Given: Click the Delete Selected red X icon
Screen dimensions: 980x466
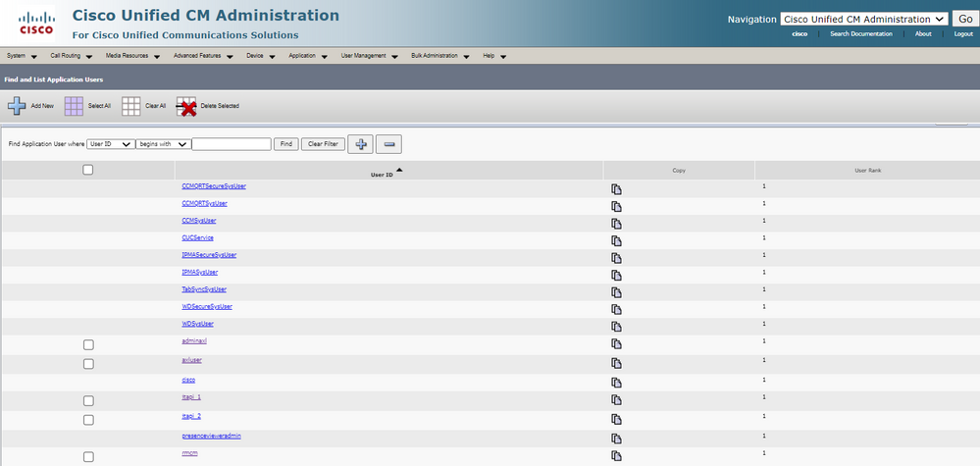Looking at the screenshot, I should (186, 107).
